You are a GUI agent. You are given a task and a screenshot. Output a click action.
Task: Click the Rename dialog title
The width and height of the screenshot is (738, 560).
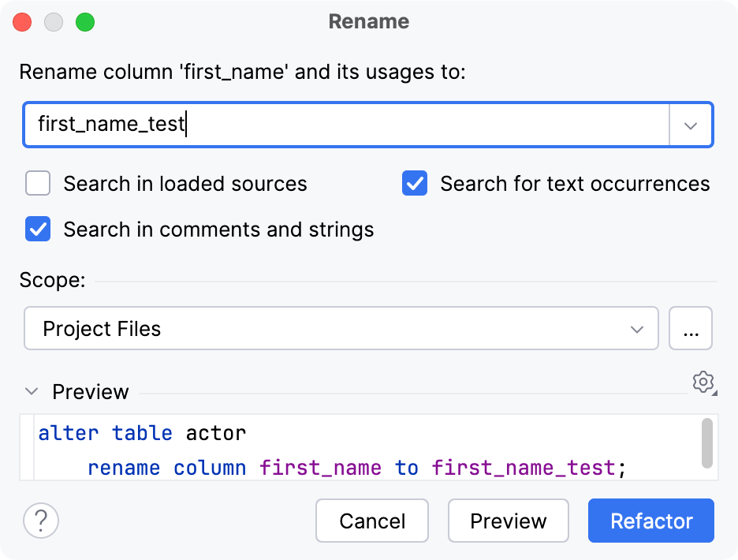click(x=368, y=21)
